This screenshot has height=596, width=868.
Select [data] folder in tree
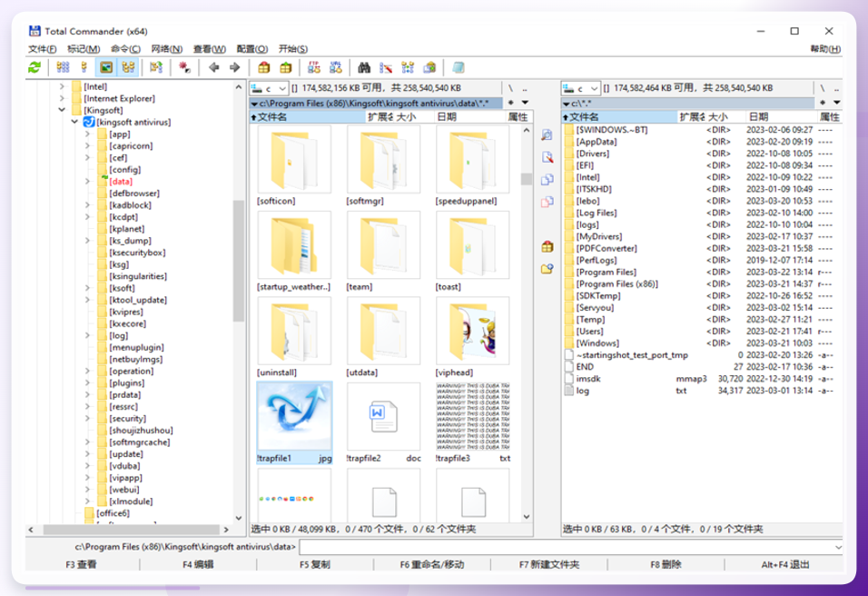tap(121, 181)
